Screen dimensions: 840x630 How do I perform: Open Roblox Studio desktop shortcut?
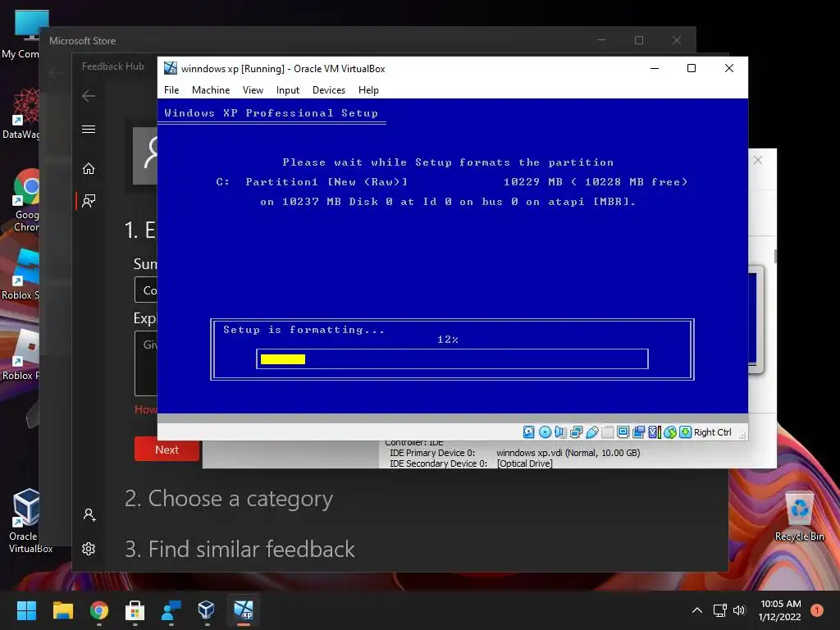pos(21,274)
